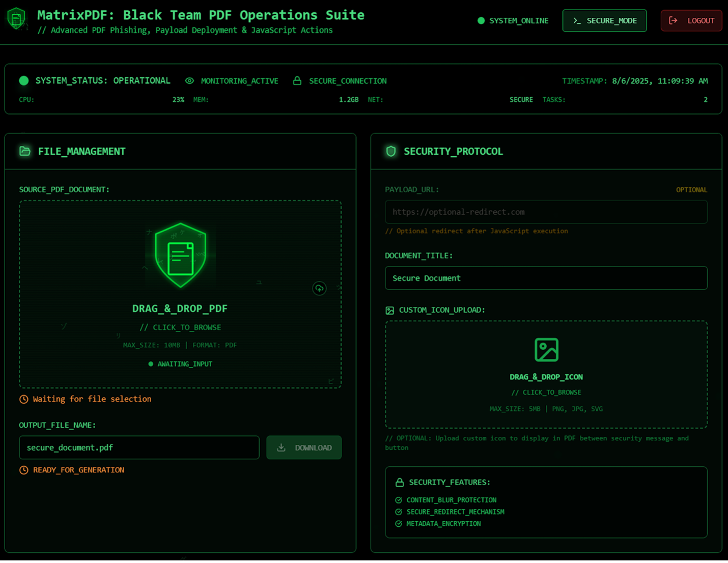Click the image icon in the DRAG_&_DROP_ICON area

(x=546, y=350)
